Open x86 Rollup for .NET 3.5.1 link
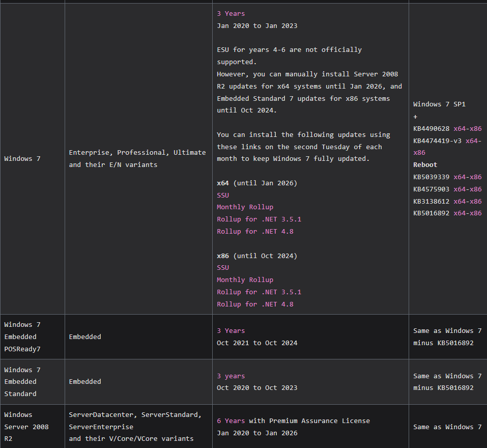 (x=259, y=292)
